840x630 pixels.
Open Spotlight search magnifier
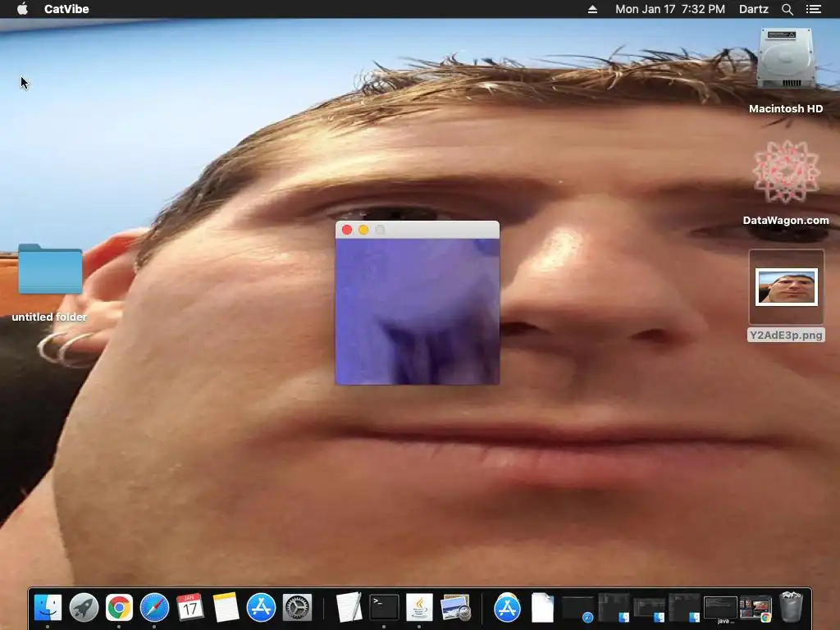pos(787,9)
